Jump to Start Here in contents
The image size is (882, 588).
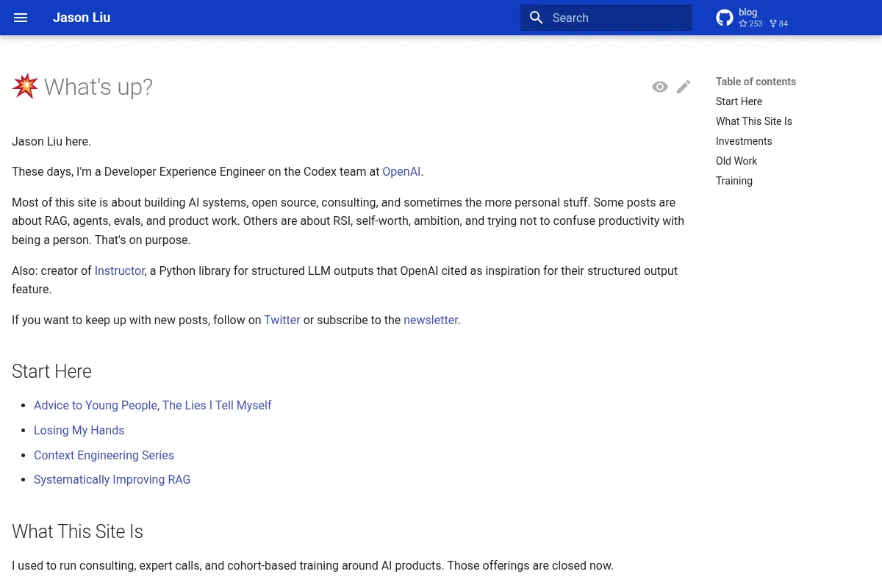[739, 101]
